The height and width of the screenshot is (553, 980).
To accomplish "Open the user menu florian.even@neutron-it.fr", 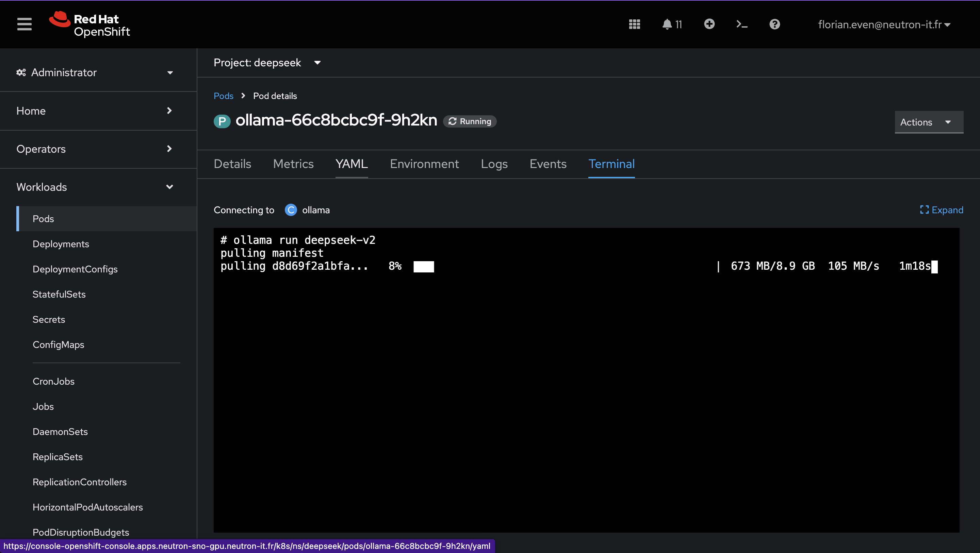I will 884,25.
